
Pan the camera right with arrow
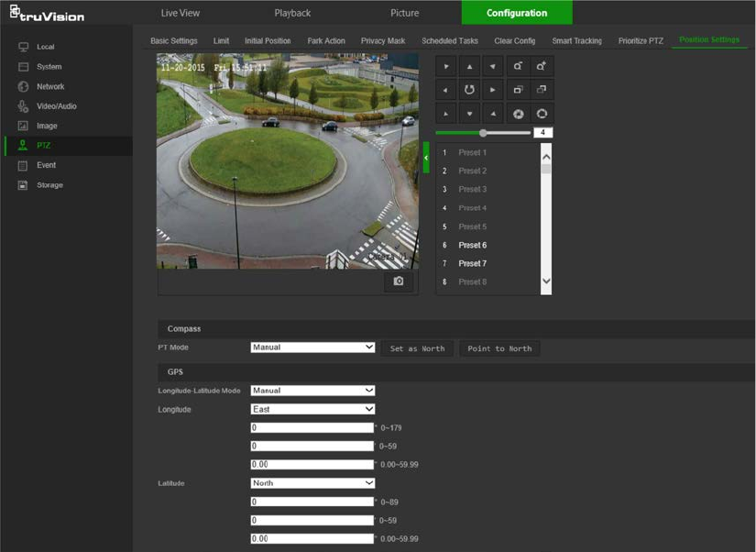[493, 90]
